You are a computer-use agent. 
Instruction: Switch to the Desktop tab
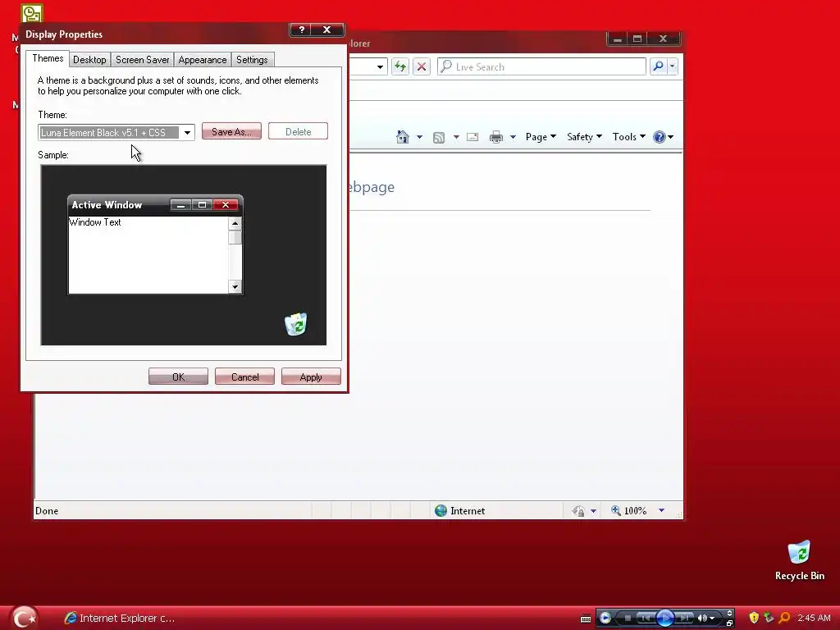(89, 59)
